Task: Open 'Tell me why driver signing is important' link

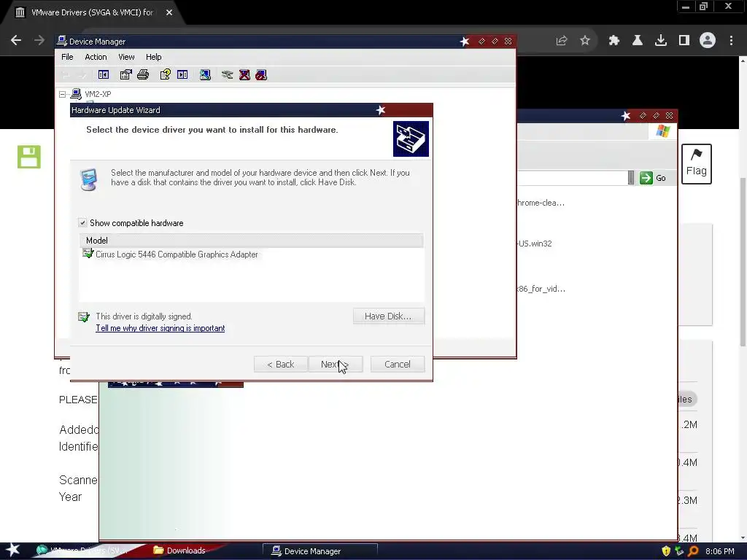Action: tap(160, 328)
